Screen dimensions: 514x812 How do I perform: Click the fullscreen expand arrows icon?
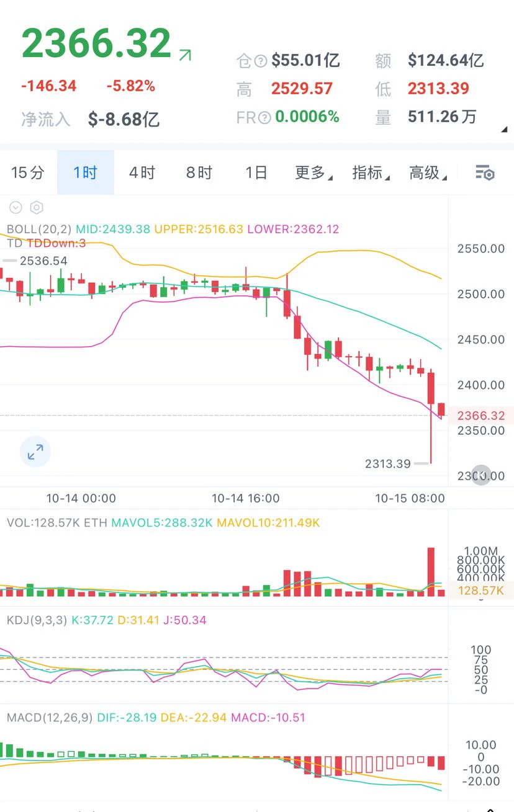(x=35, y=452)
